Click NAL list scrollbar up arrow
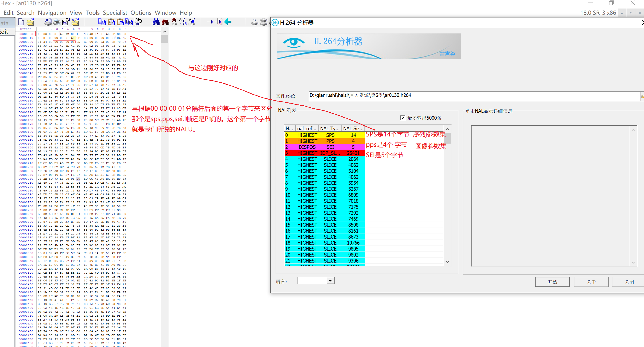 pos(448,129)
